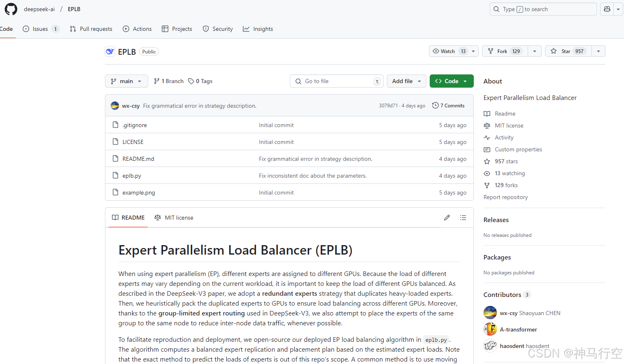The width and height of the screenshot is (624, 364).
Task: Star the repository
Action: pos(568,51)
